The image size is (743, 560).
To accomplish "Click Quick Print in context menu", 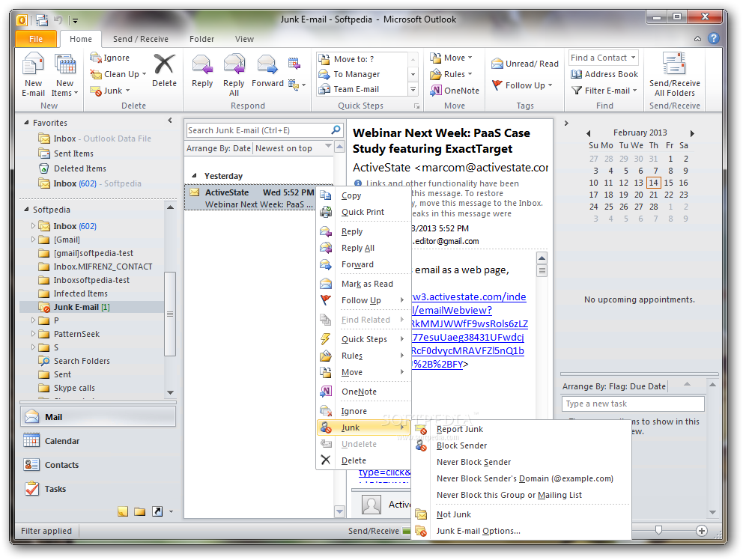I will [x=363, y=213].
